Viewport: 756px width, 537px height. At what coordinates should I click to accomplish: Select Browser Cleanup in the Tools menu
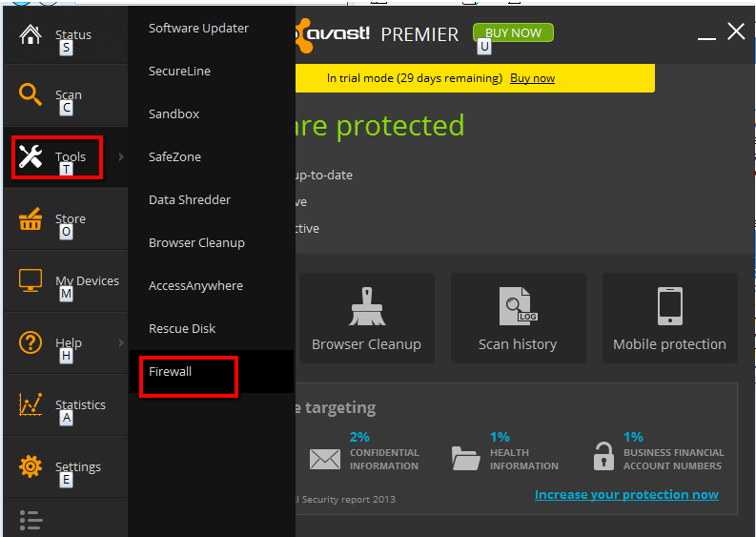click(196, 242)
